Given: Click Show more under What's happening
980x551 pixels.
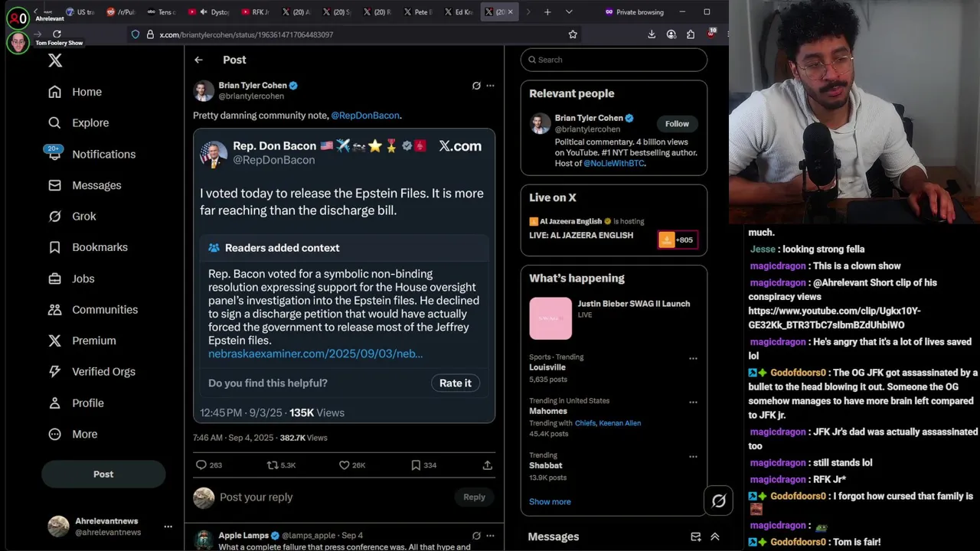Looking at the screenshot, I should [550, 502].
